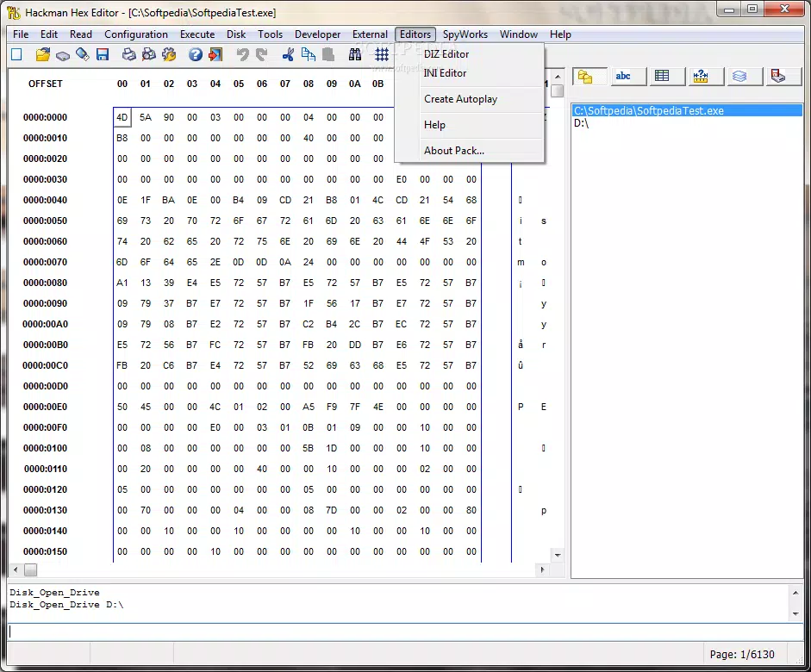Click the Undo arrow icon
This screenshot has width=811, height=672.
242,54
